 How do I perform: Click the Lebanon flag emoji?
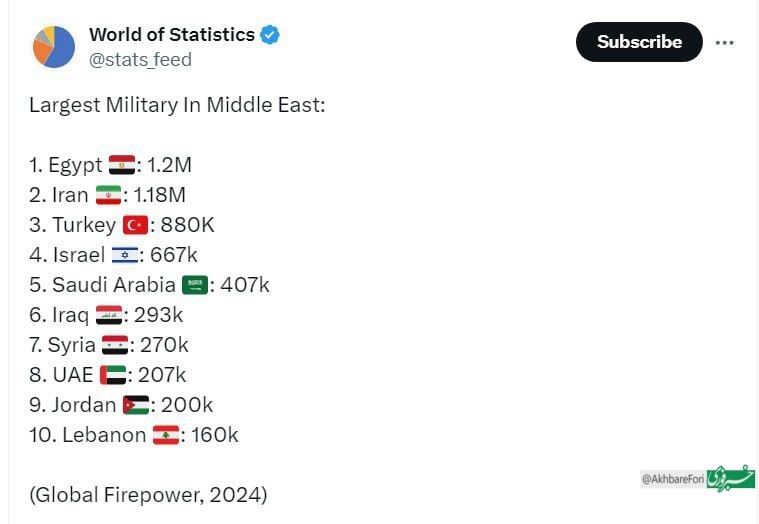click(x=165, y=435)
